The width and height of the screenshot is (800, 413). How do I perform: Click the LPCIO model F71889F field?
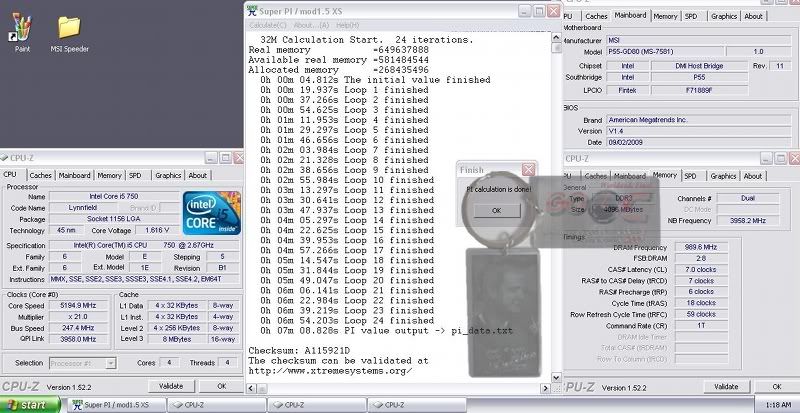click(x=699, y=90)
